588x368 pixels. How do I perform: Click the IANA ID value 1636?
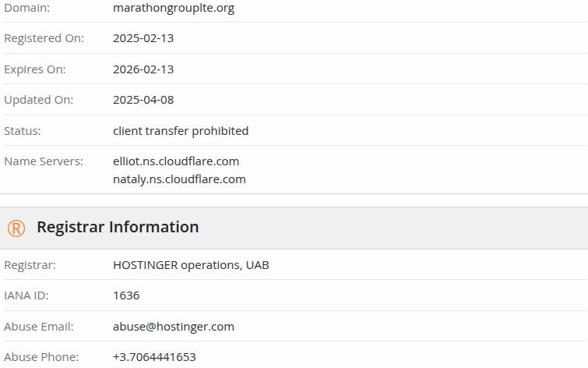(126, 295)
